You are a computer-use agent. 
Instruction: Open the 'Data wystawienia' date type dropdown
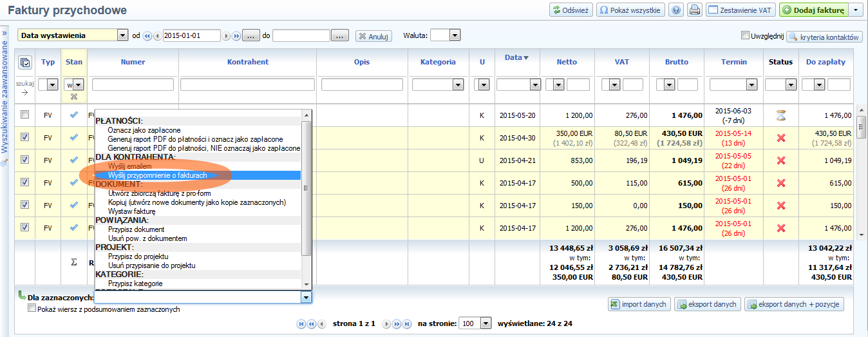pyautogui.click(x=122, y=36)
